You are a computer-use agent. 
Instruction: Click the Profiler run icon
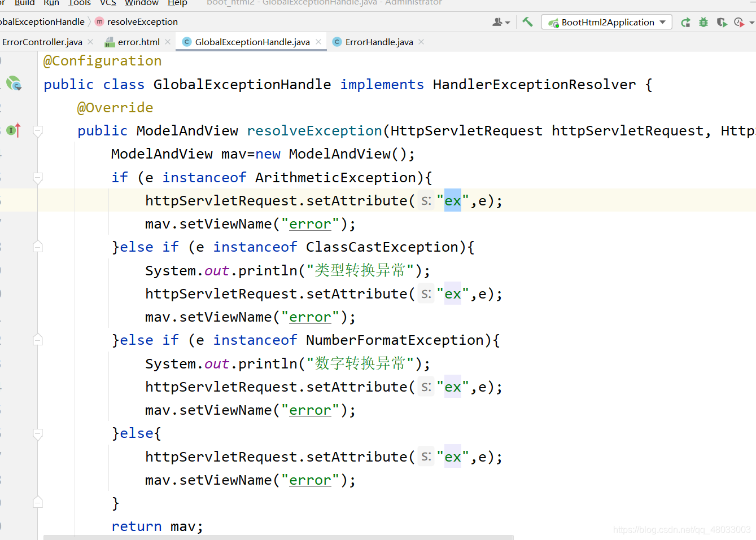click(738, 23)
